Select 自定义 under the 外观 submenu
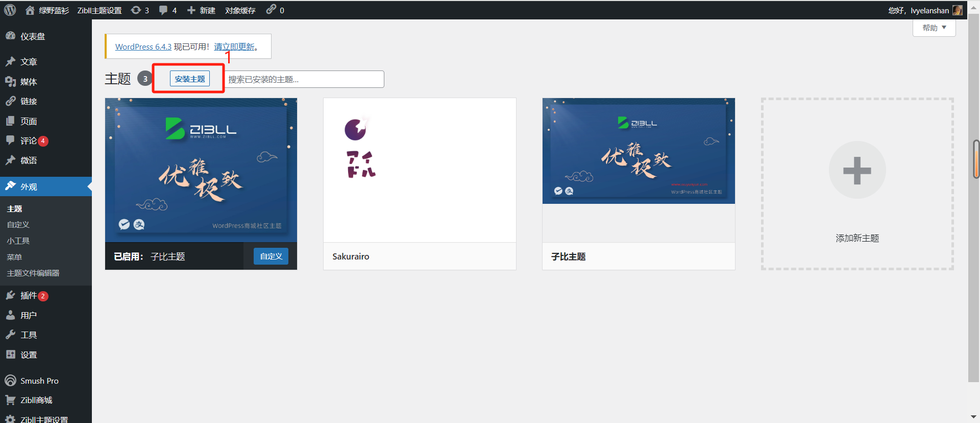The width and height of the screenshot is (980, 423). [x=18, y=225]
